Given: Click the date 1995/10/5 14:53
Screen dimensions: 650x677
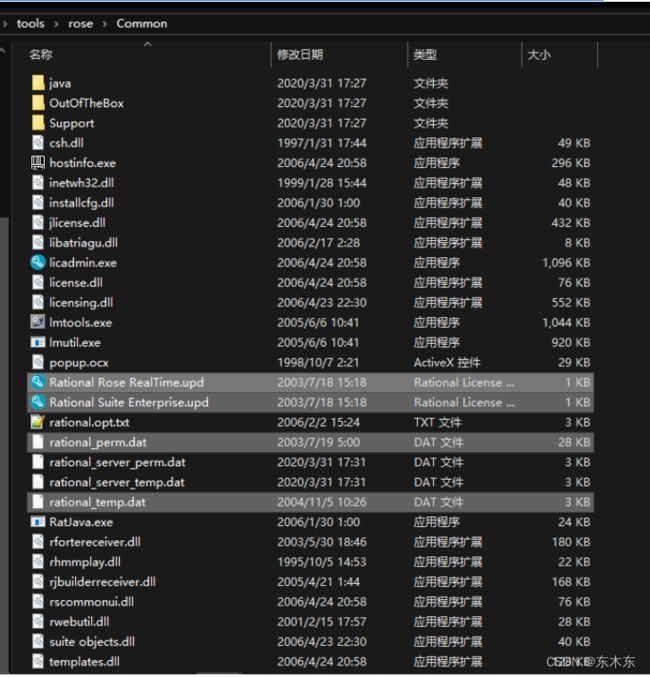Looking at the screenshot, I should click(322, 562).
